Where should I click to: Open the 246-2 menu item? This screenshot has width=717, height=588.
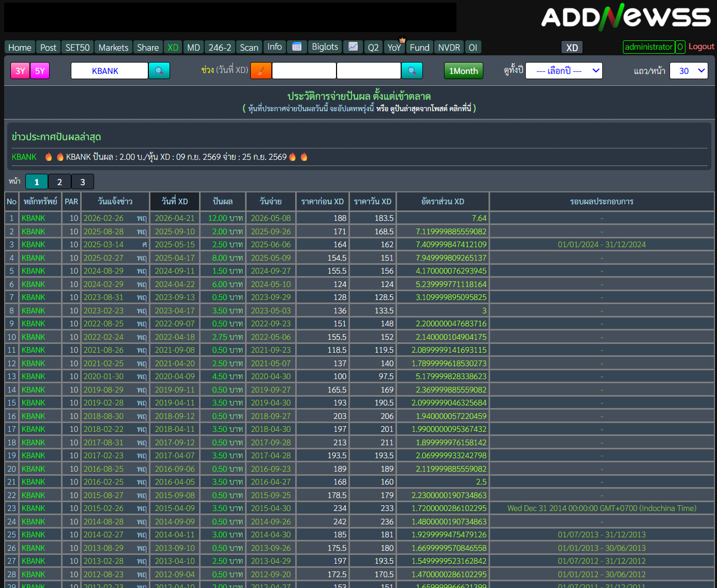[220, 48]
